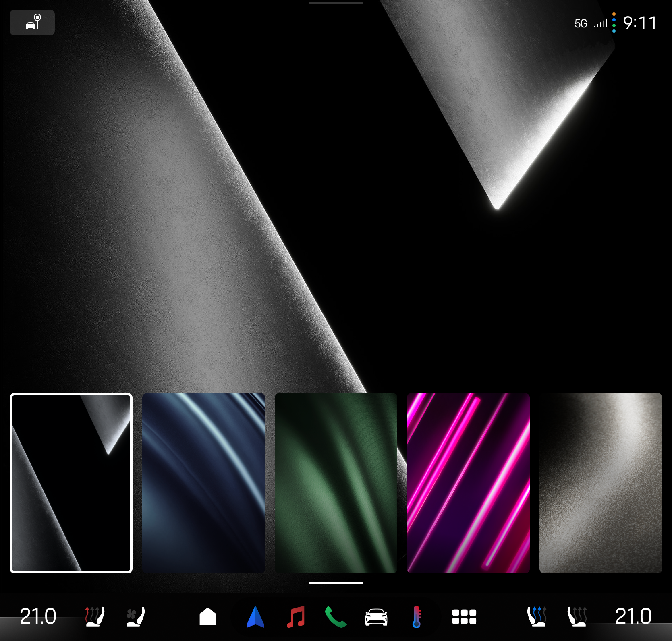Open the green Phone icon
This screenshot has height=641, width=672.
coord(336,616)
